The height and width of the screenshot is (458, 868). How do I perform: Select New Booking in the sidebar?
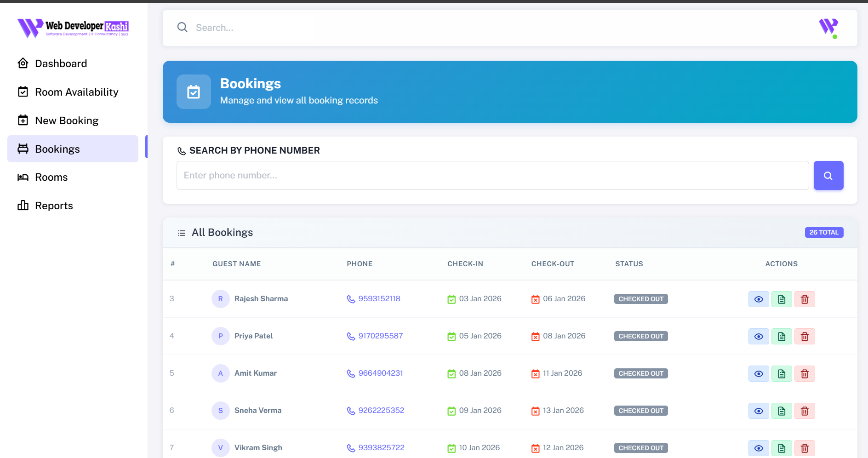click(67, 120)
